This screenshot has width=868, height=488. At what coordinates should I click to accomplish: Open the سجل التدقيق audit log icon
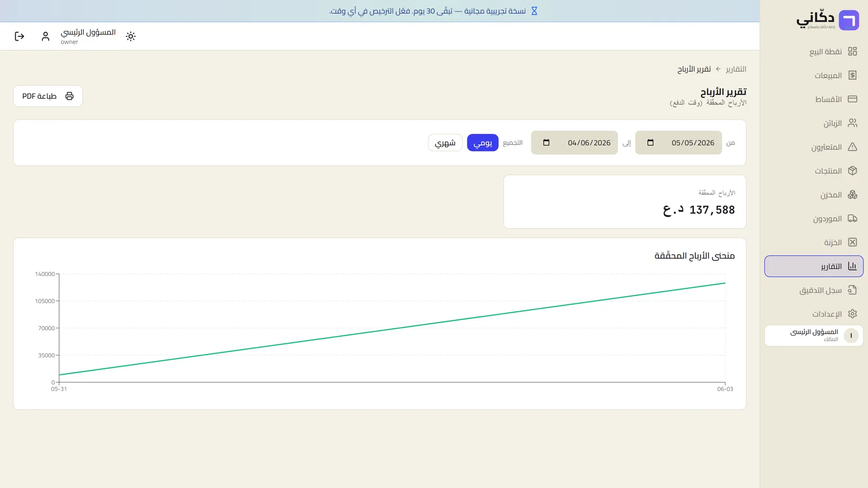(x=852, y=290)
